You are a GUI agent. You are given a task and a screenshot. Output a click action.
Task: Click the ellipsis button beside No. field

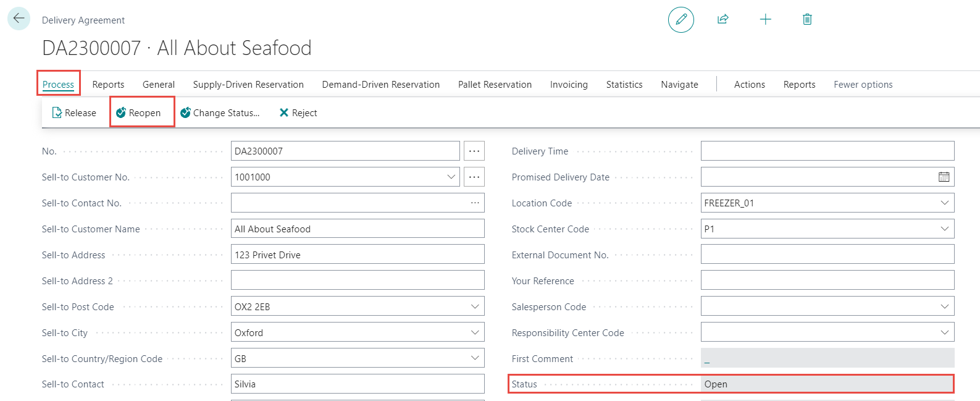click(474, 151)
